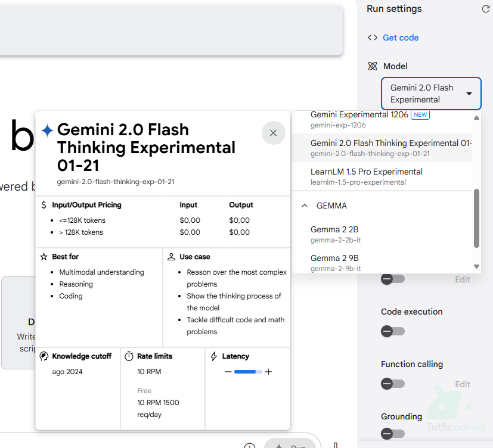Image resolution: width=493 pixels, height=448 pixels.
Task: Click scroll down arrow in model list
Action: (x=477, y=267)
